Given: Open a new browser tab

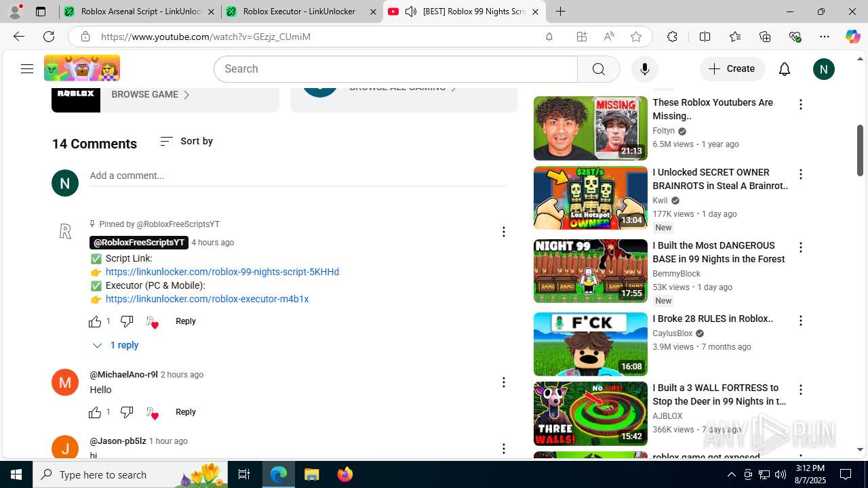Looking at the screenshot, I should [560, 12].
